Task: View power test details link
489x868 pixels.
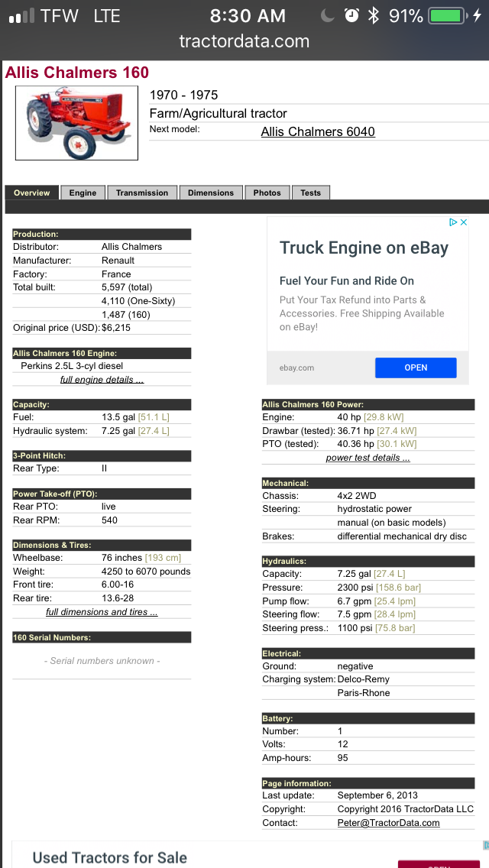Action: pyautogui.click(x=368, y=458)
